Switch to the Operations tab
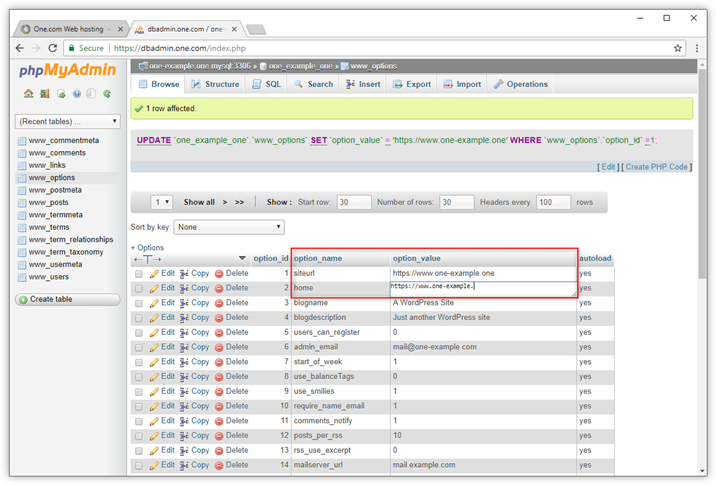The height and width of the screenshot is (485, 716). [x=521, y=84]
